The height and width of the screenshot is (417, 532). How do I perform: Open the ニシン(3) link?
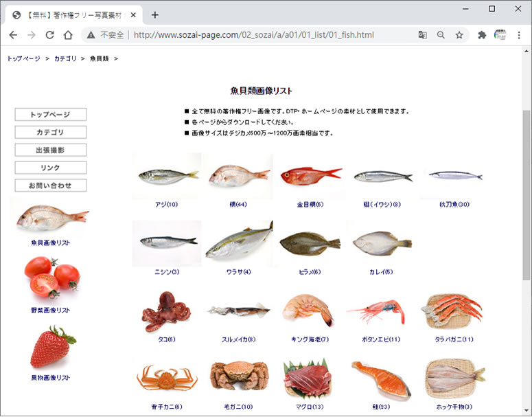pyautogui.click(x=167, y=272)
